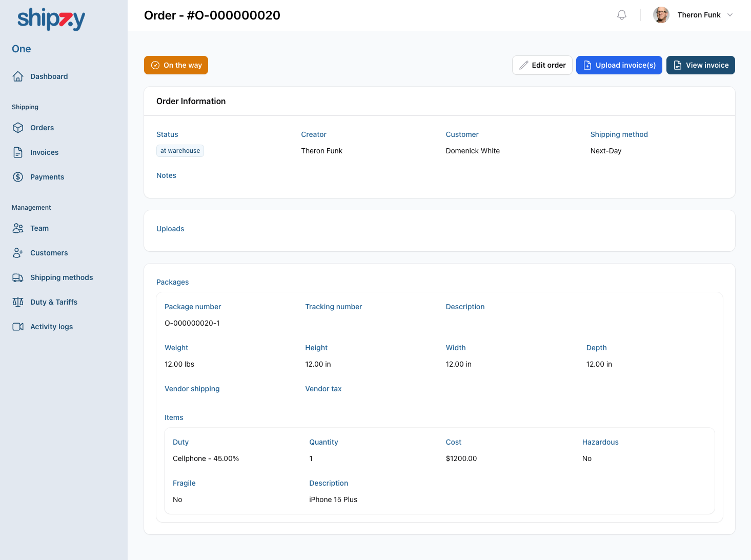
Task: Click the Team icon under Management
Action: click(x=18, y=228)
